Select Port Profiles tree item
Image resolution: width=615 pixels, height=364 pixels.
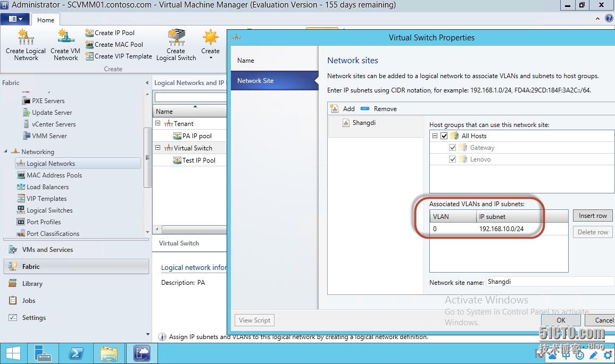pyautogui.click(x=39, y=222)
